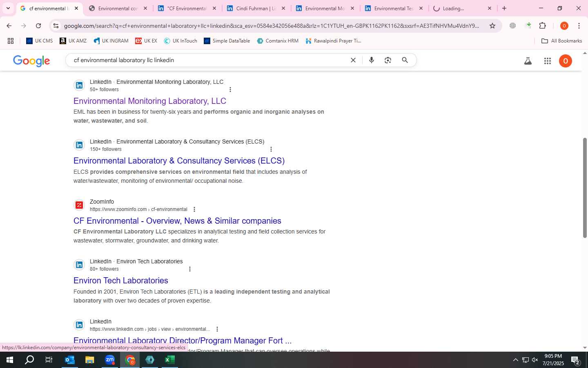588x368 pixels.
Task: Switch to the Cindi Fuhrman tab
Action: 256,8
